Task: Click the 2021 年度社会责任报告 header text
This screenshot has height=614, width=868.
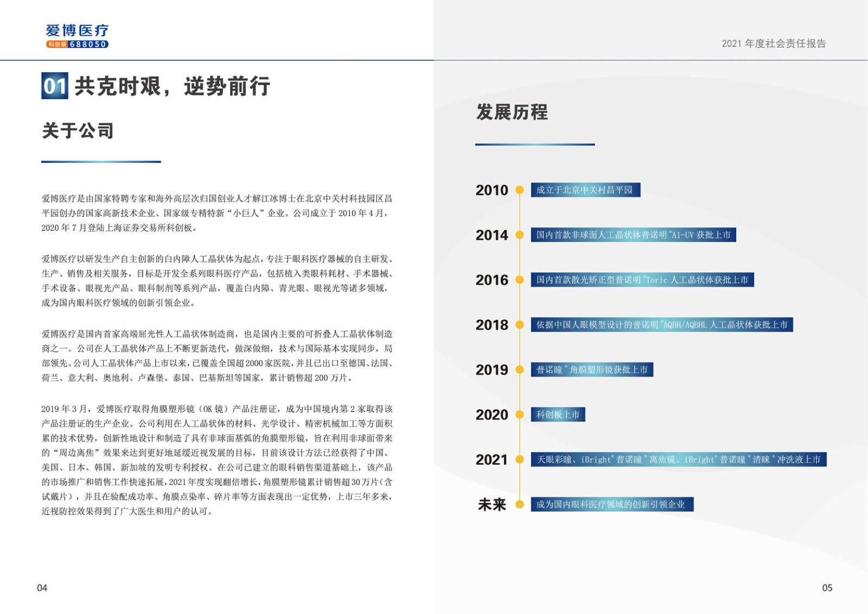Action: coord(774,43)
